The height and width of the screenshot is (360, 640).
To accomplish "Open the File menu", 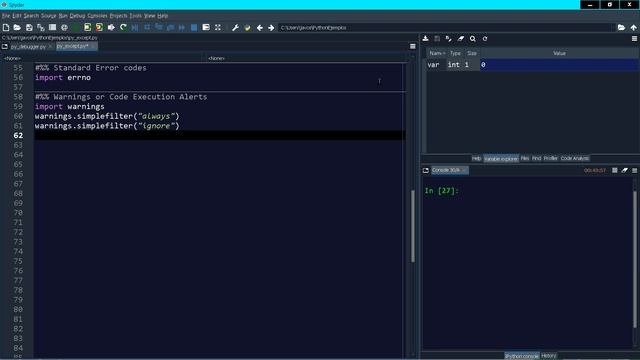I will pos(6,16).
